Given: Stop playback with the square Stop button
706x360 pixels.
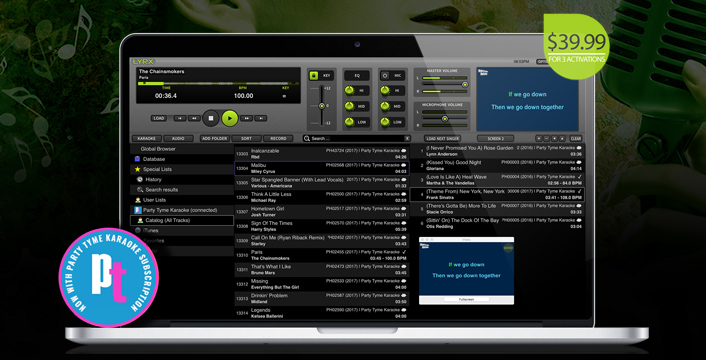Looking at the screenshot, I should point(211,118).
